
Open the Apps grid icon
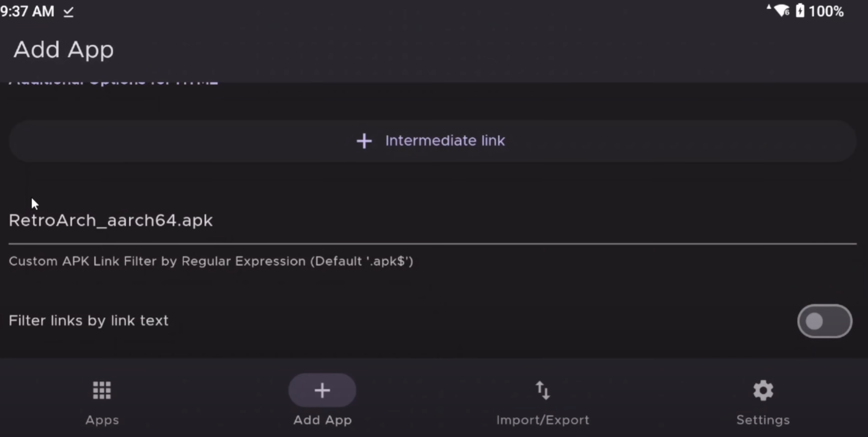102,390
